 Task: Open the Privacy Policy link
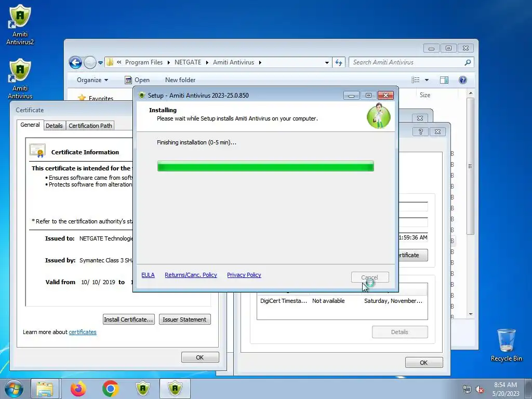click(x=244, y=275)
